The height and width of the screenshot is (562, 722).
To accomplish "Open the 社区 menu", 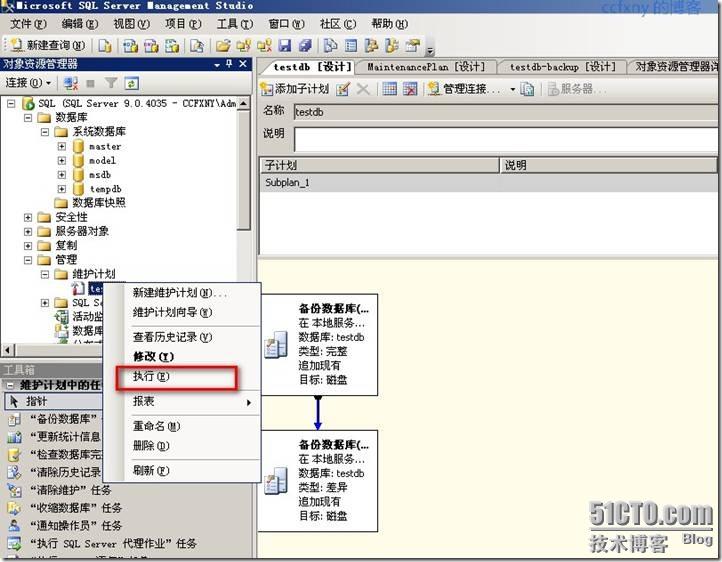I will (338, 24).
